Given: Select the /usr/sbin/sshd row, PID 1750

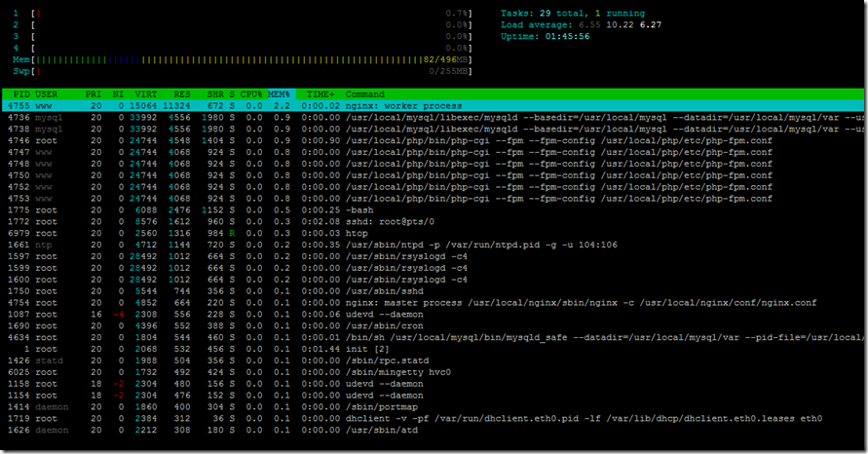Looking at the screenshot, I should coord(433,291).
